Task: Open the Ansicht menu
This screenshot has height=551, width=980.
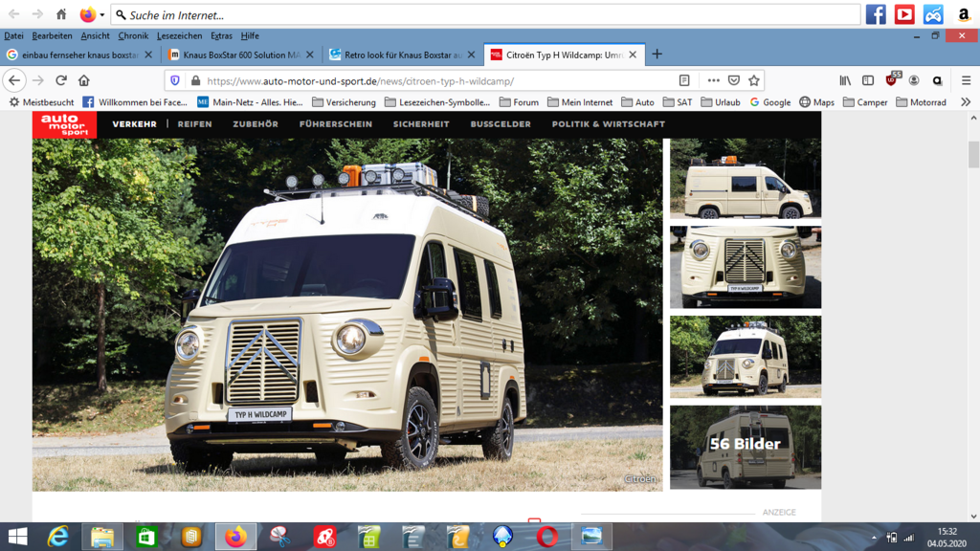Action: click(x=95, y=35)
